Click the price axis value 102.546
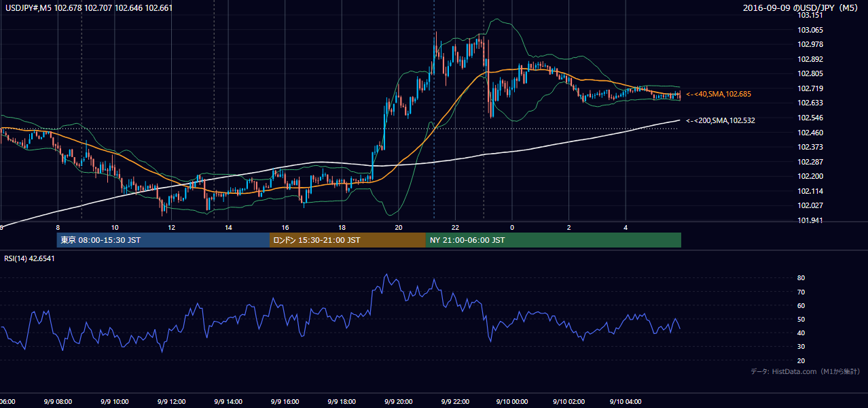The image size is (868, 408). point(810,118)
